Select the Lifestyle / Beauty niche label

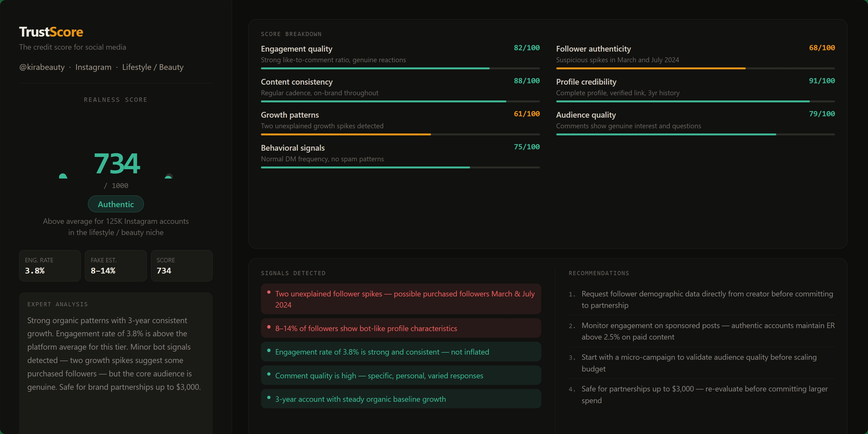click(153, 67)
